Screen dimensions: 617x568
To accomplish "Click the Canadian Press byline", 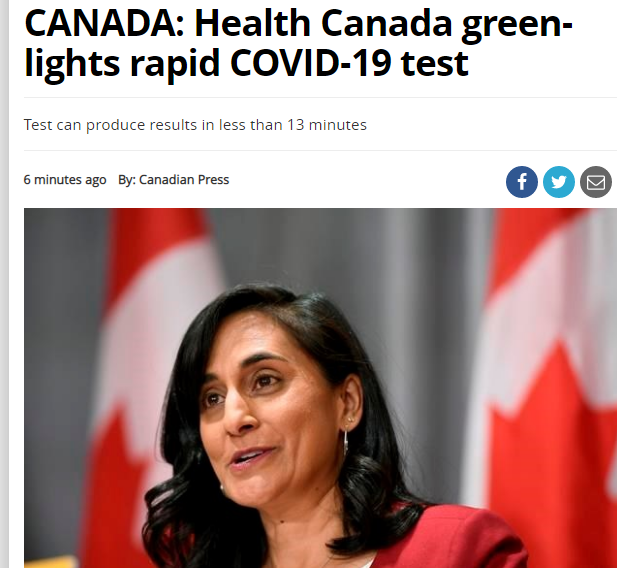I will point(174,179).
